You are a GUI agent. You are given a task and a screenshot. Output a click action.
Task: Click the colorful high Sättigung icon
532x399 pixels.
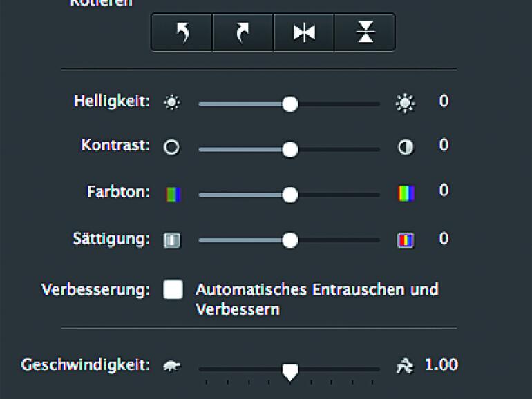click(406, 240)
